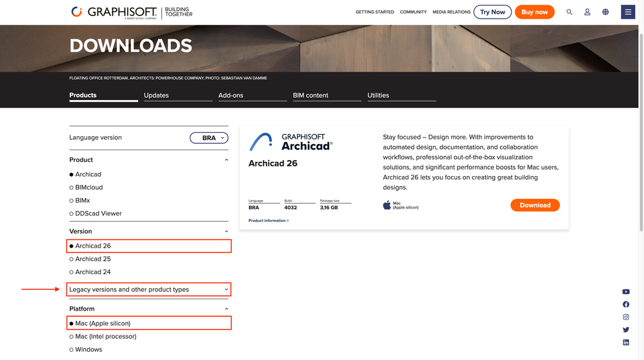Select the BIMx product option
Screen dimensions: 644x360
79,201
